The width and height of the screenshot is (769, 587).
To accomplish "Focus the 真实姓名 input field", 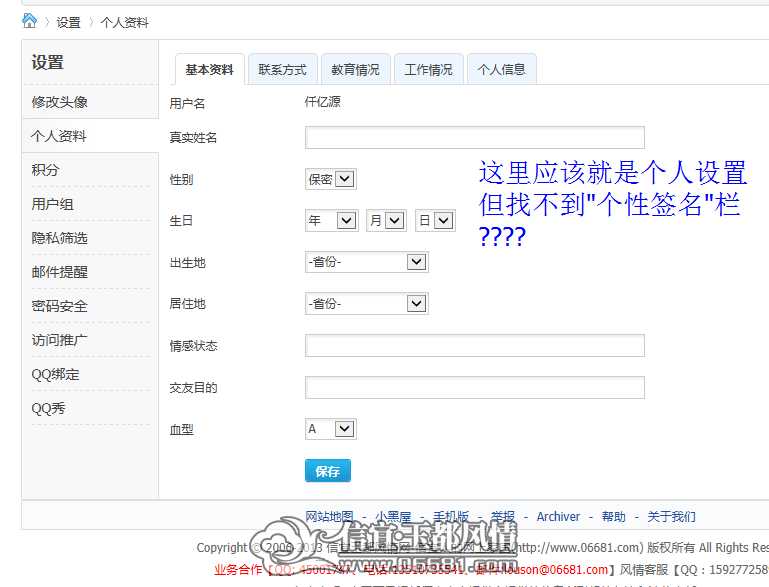I will pos(474,137).
